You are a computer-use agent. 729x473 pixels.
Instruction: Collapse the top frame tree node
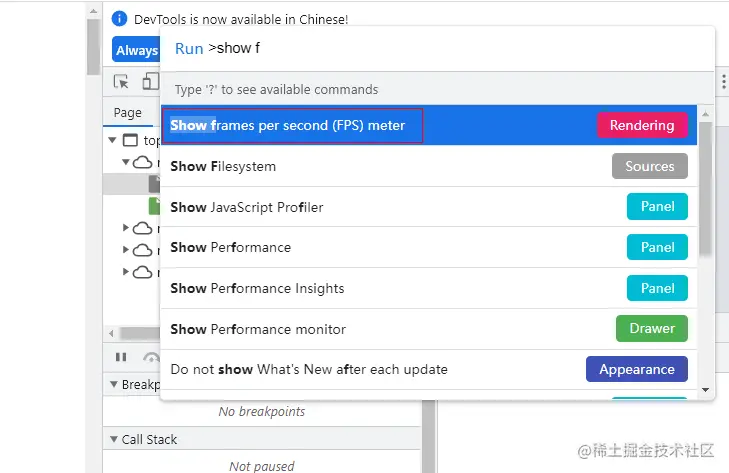click(x=112, y=140)
